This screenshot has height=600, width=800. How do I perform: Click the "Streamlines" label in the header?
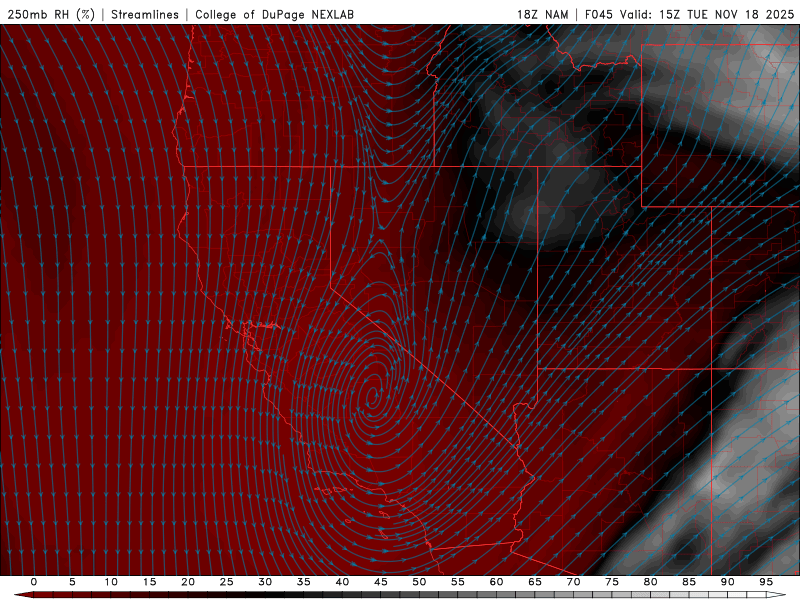point(145,14)
